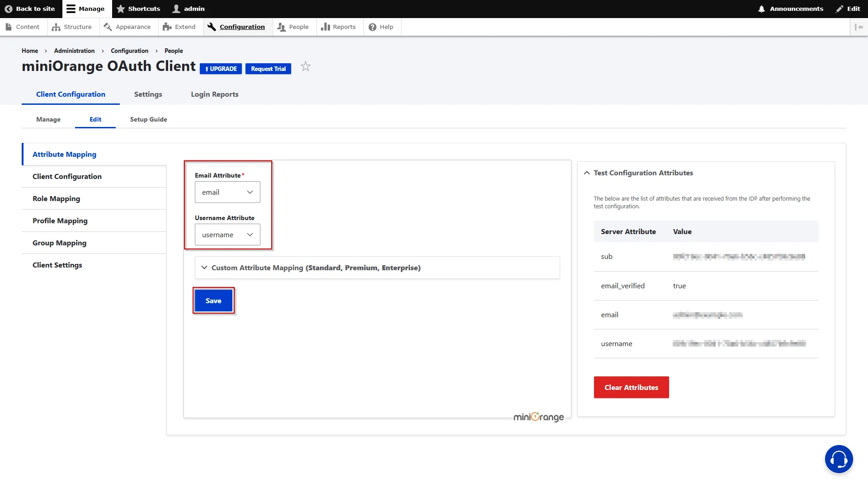The image size is (868, 488).
Task: Select Client Configuration in sidebar
Action: 94,176
